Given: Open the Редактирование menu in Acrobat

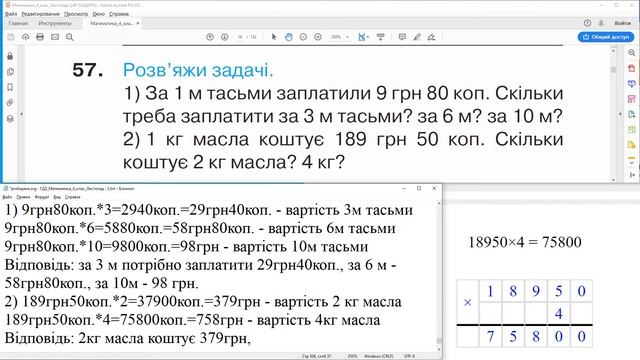Looking at the screenshot, I should [40, 14].
